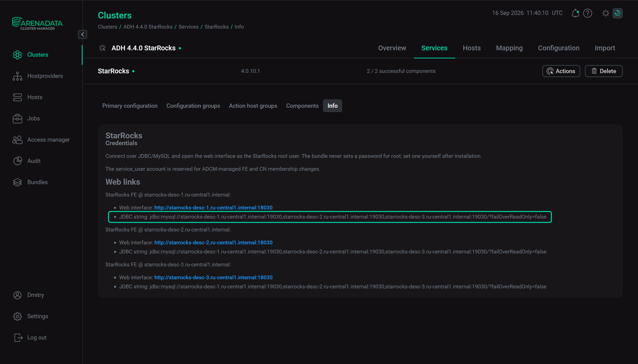
Task: Click the 'StarRocks FE @ starrocks-desc-2.ru-central1.internal:' heading
Action: 168,230
